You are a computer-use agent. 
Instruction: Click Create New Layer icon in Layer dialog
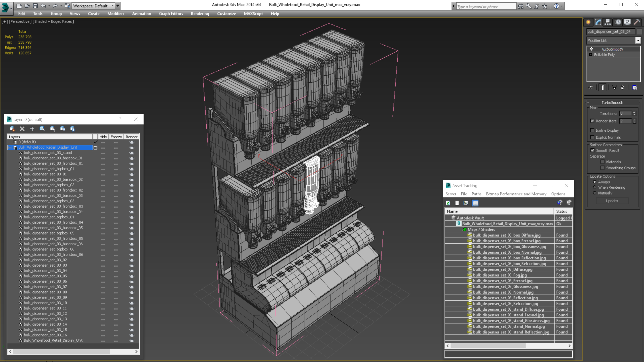tap(12, 129)
